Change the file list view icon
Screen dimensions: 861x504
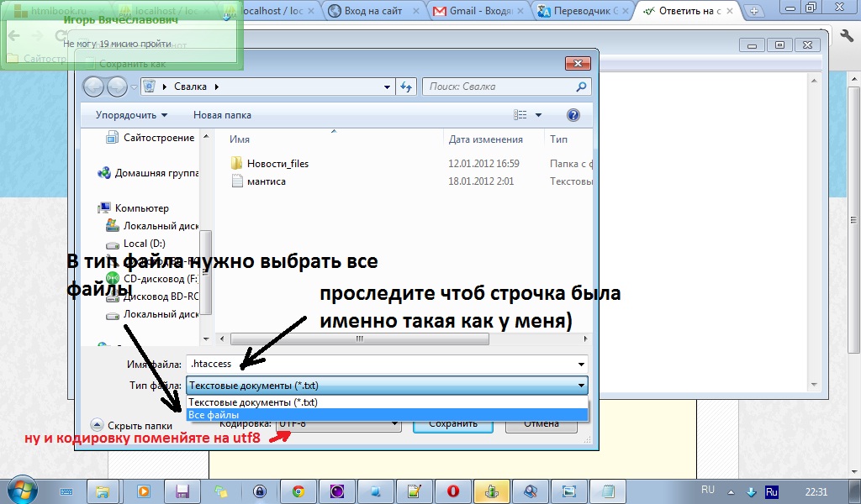tap(520, 114)
